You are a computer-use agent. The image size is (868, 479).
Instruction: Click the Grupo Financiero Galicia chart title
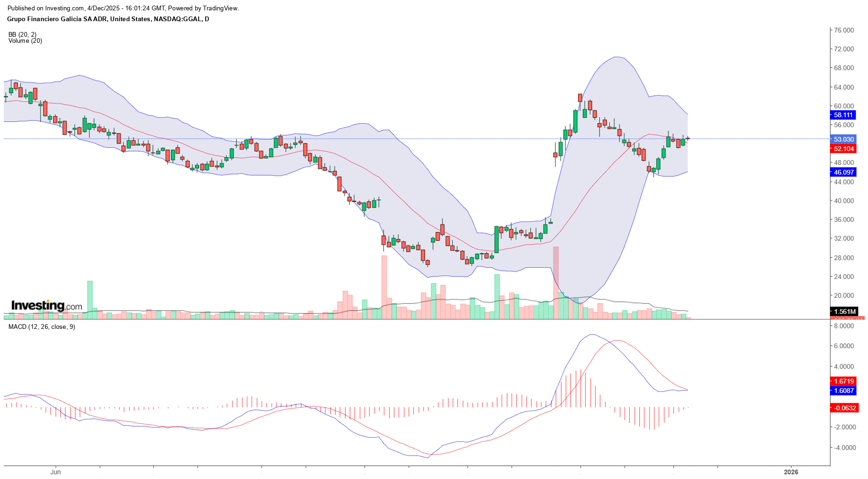[x=108, y=19]
